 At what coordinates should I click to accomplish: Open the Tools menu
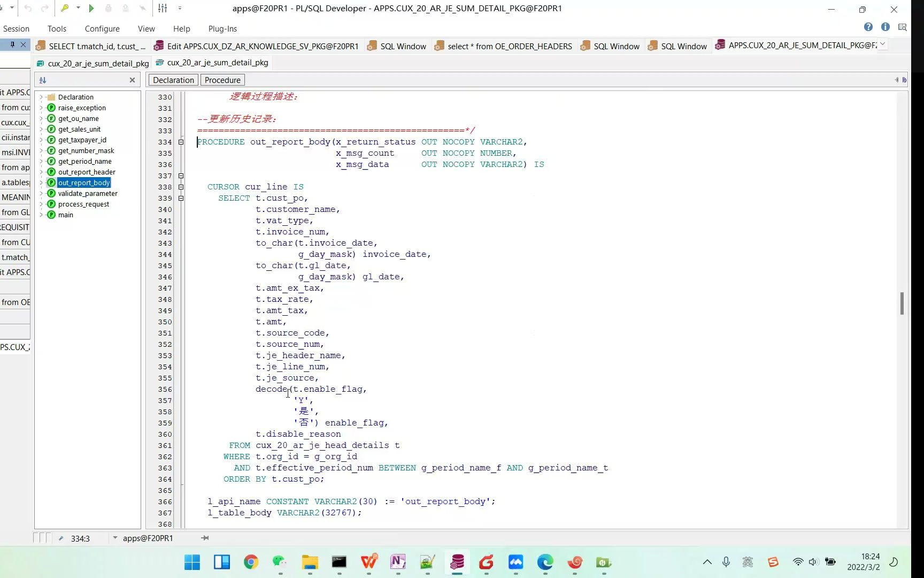tap(57, 29)
